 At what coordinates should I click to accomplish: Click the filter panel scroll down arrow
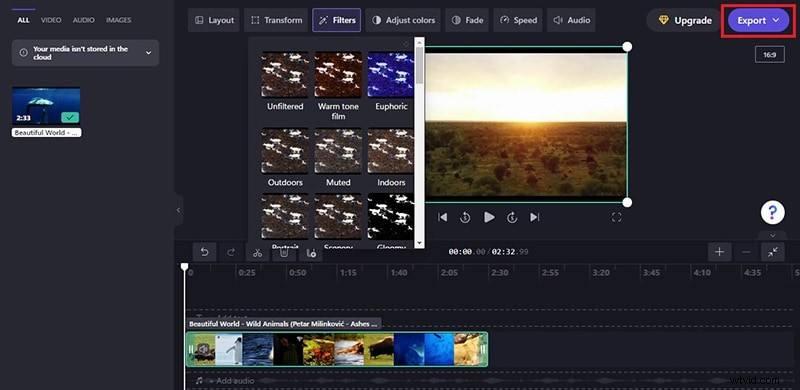[x=419, y=244]
